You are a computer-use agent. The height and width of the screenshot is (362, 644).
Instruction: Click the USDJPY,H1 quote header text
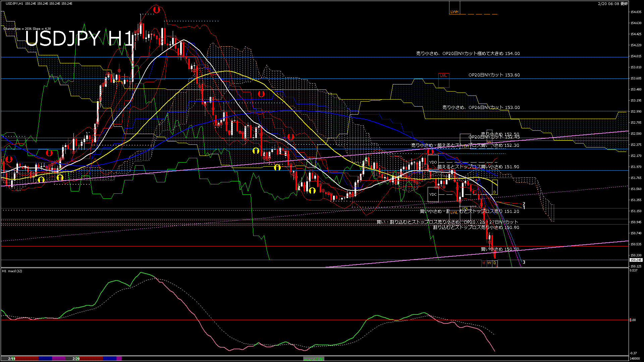(39, 3)
